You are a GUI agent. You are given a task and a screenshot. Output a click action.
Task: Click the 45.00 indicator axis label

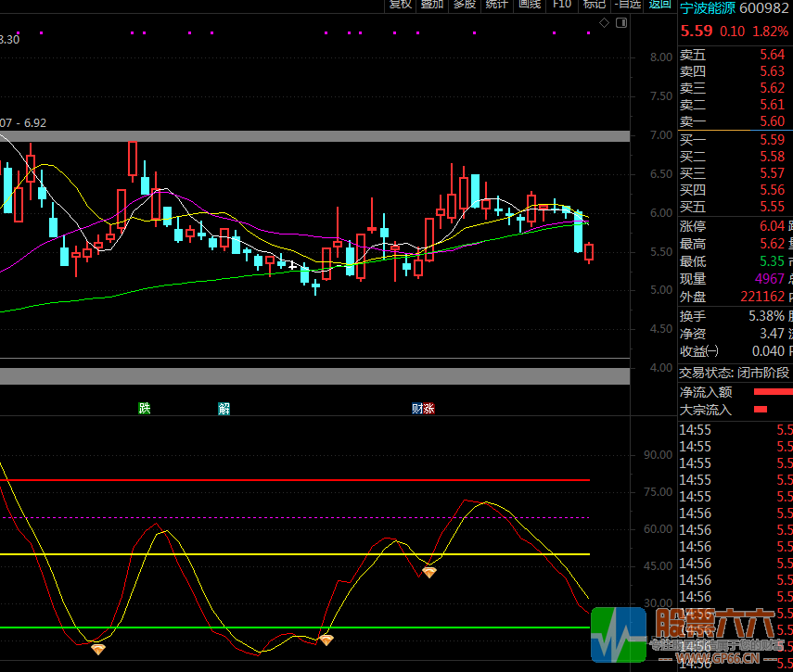pyautogui.click(x=658, y=566)
